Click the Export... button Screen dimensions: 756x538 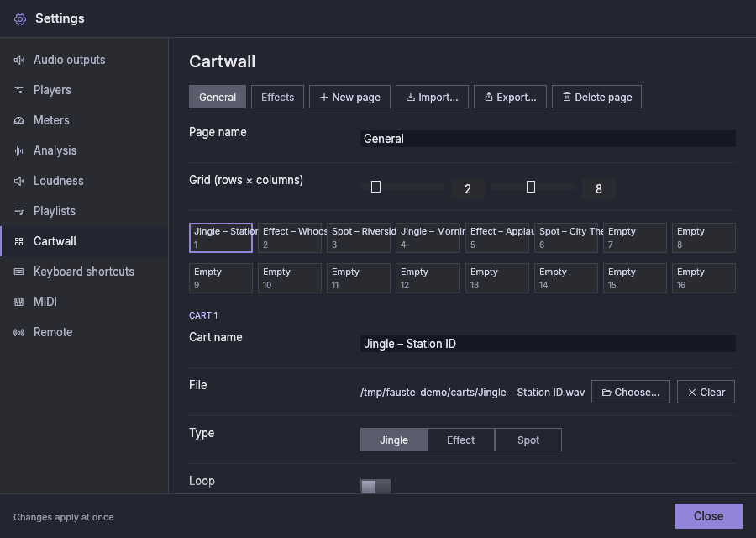pos(510,97)
